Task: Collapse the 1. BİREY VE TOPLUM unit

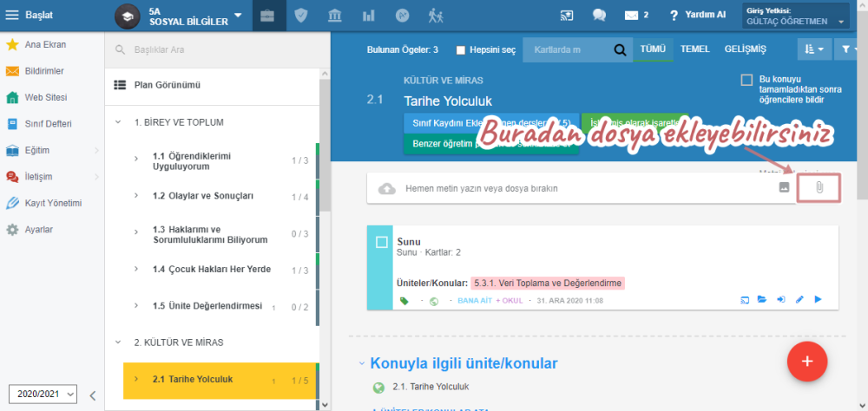Action: pos(118,122)
